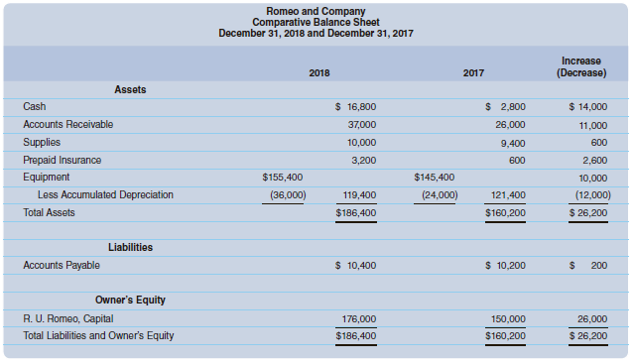This screenshot has height=364, width=634.
Task: Click the 2017 Total Assets '$160,200'
Action: [505, 213]
